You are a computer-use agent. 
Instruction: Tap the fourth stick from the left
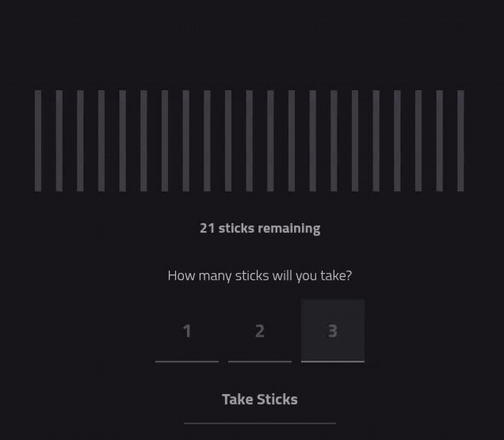point(101,140)
